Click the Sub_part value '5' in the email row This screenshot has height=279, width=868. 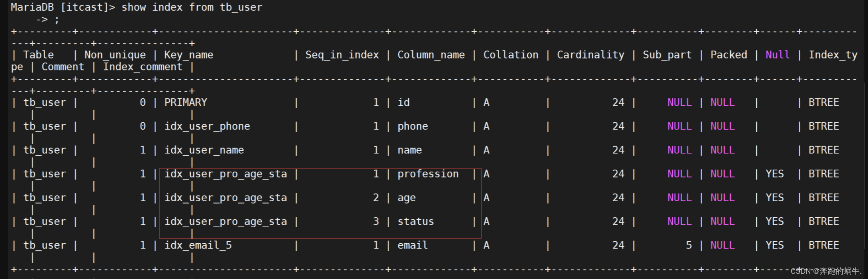(x=689, y=245)
